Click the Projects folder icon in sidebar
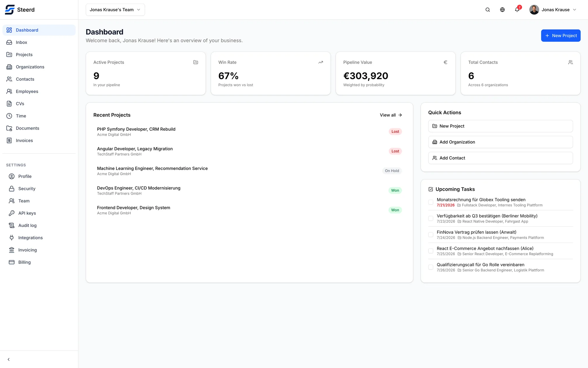 9,54
